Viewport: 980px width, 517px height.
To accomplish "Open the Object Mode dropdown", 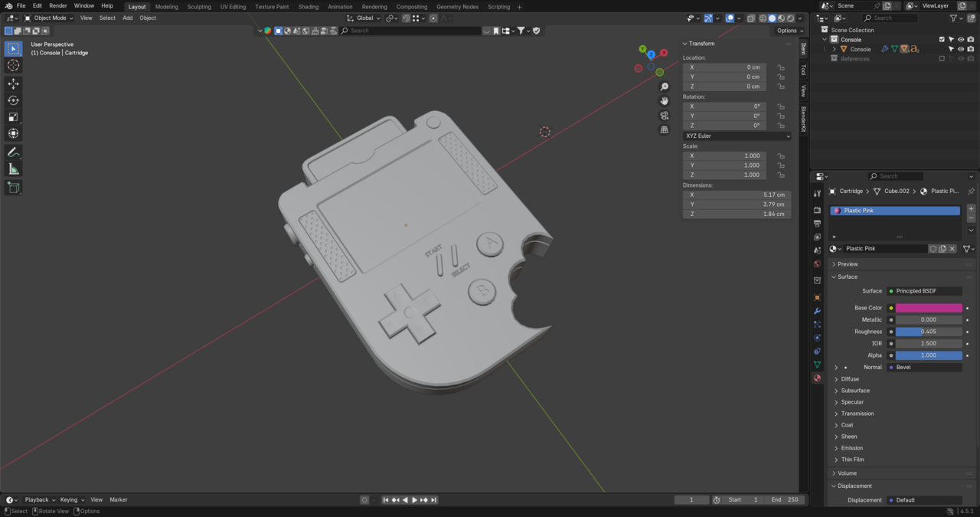I will (x=49, y=18).
